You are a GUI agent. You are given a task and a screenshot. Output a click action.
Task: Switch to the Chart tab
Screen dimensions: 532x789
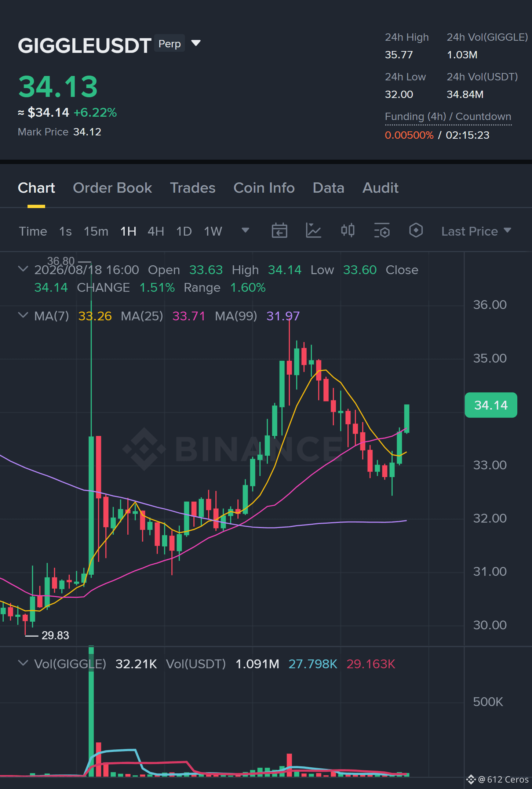click(36, 188)
